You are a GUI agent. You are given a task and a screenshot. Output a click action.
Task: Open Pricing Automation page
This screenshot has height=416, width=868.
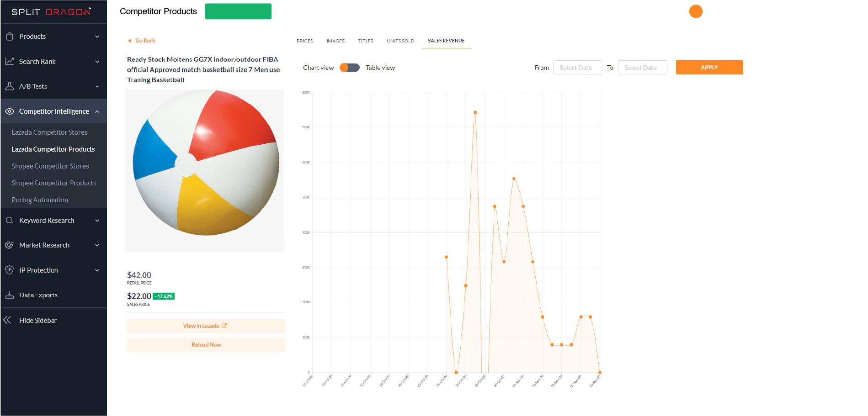point(40,200)
